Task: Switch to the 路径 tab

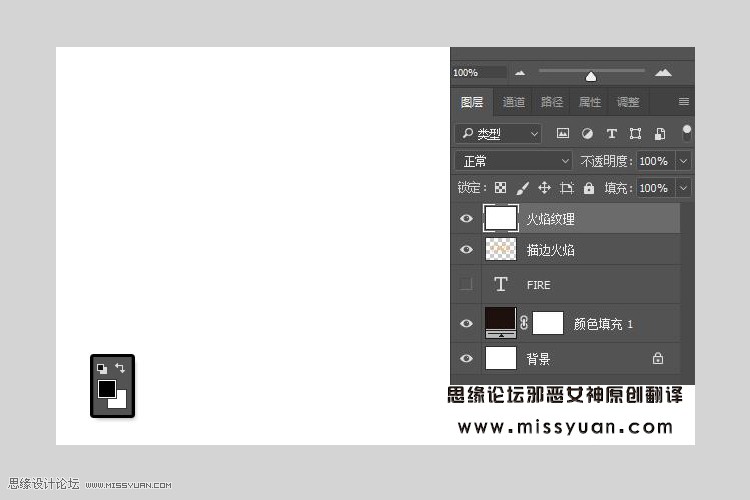Action: (x=551, y=102)
